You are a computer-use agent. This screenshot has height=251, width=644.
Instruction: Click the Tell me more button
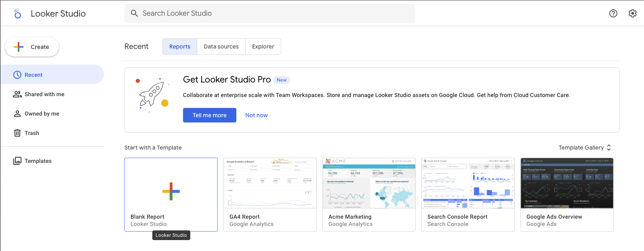point(210,115)
